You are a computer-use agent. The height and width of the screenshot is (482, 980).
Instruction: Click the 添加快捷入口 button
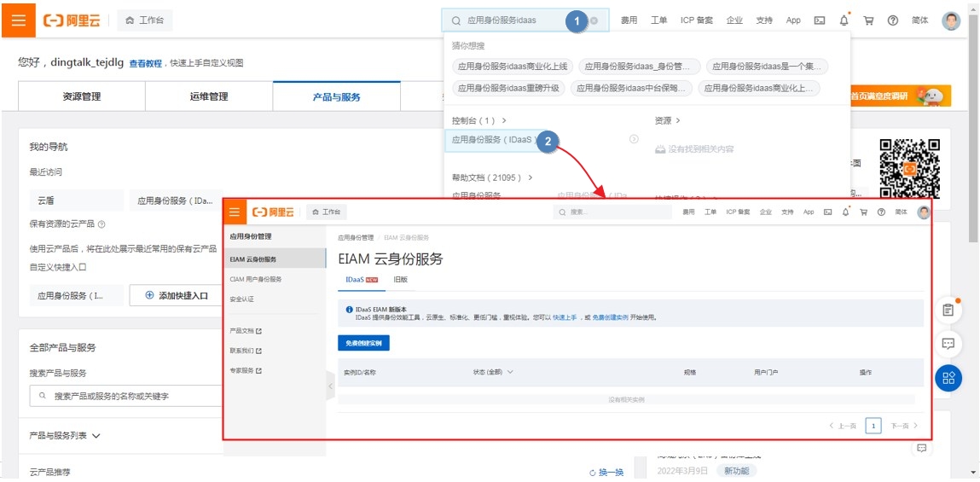click(177, 296)
